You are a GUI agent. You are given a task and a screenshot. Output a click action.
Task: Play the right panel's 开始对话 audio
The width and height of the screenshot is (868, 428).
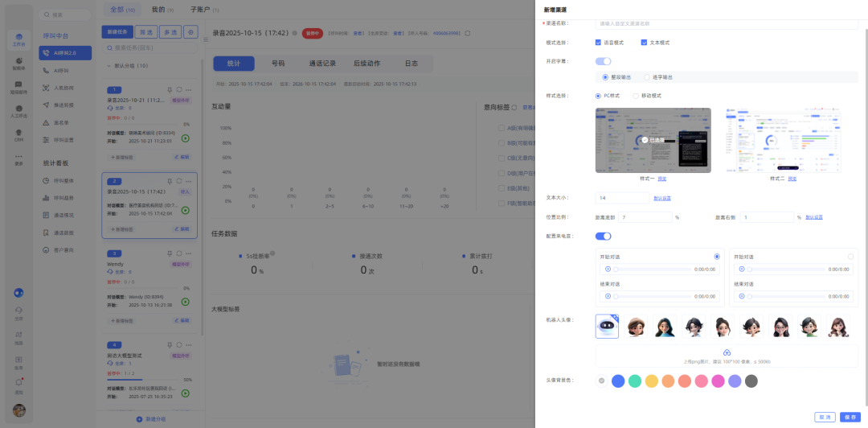pos(742,269)
